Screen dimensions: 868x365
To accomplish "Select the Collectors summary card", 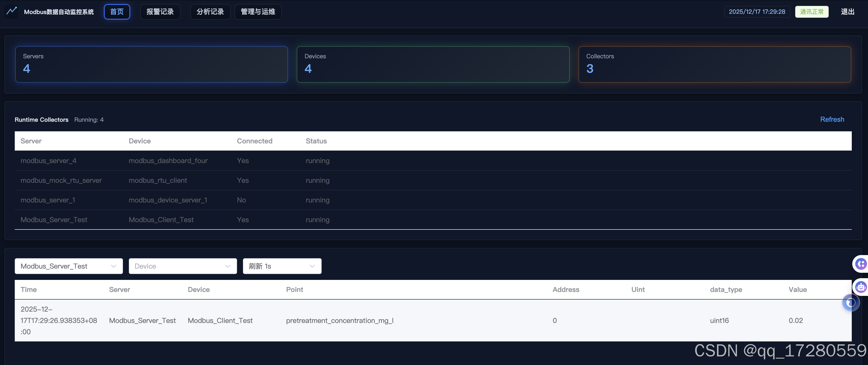I will [x=714, y=64].
